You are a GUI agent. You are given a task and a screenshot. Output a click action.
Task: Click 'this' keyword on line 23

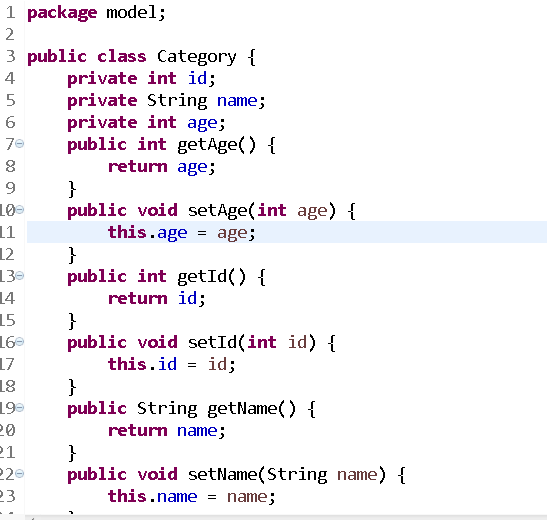127,496
